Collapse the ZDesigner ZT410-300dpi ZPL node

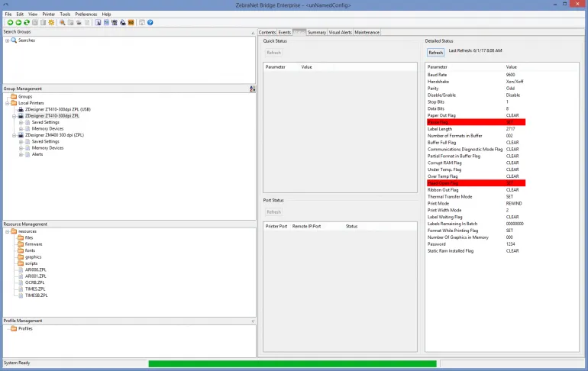(x=15, y=116)
